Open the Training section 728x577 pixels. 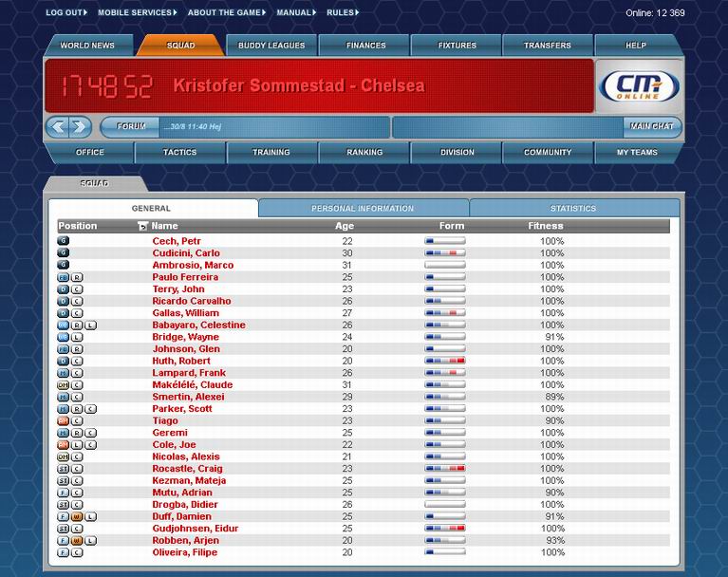[271, 152]
